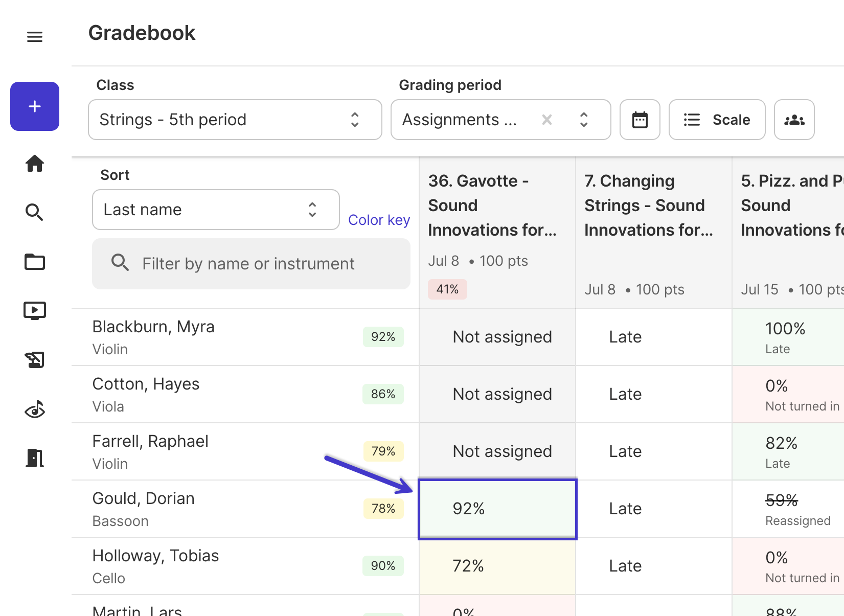Screen dimensions: 844x616
Task: Open Farrell's 82% Late Pizz. cell
Action: point(788,451)
